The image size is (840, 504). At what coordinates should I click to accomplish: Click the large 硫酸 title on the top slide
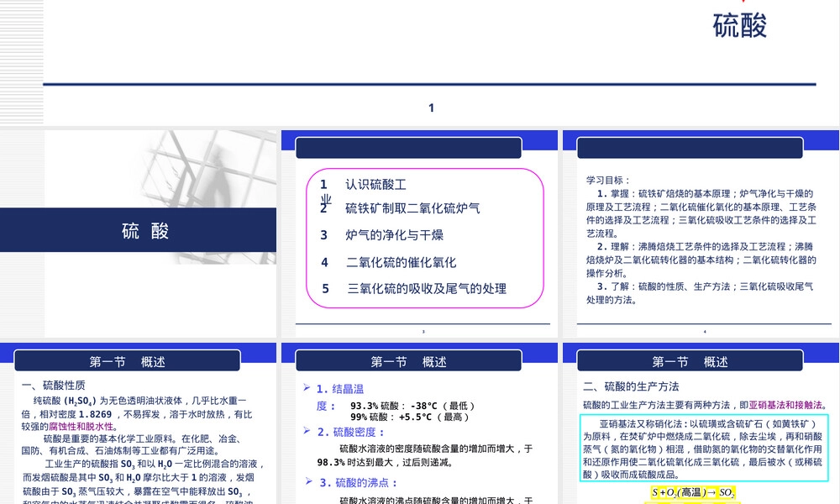[x=740, y=26]
